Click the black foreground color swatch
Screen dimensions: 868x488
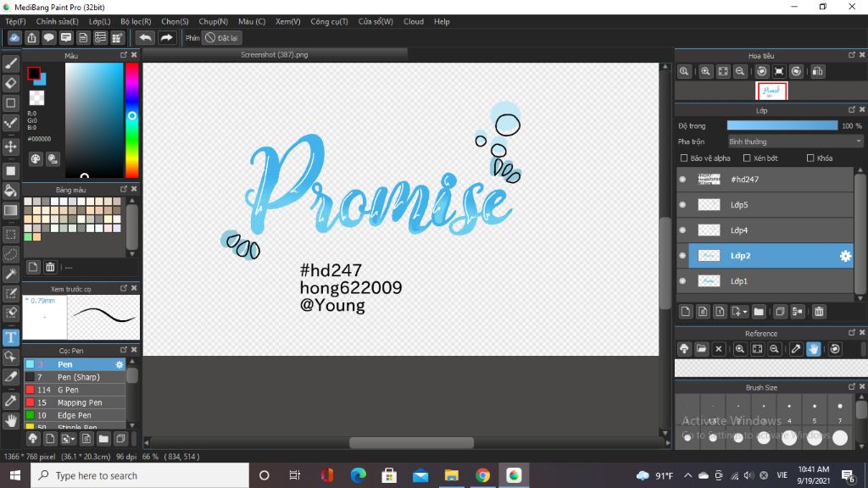click(x=33, y=73)
